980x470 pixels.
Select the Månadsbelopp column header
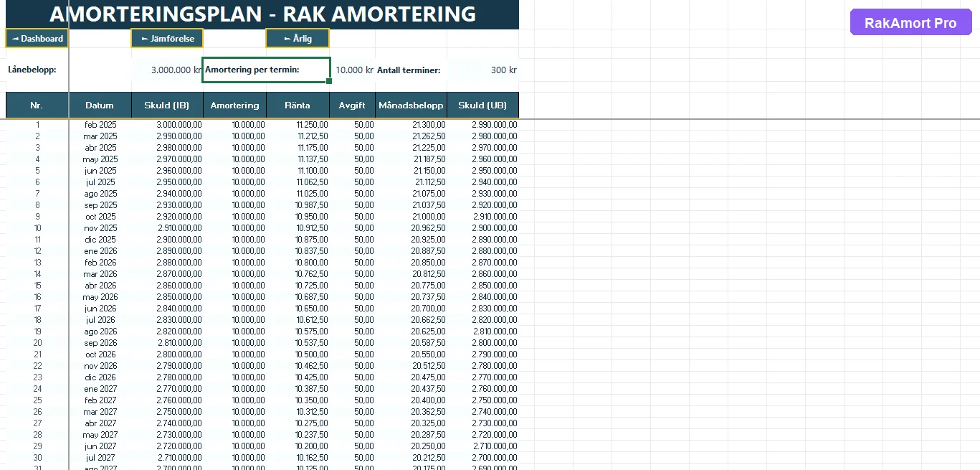click(411, 105)
